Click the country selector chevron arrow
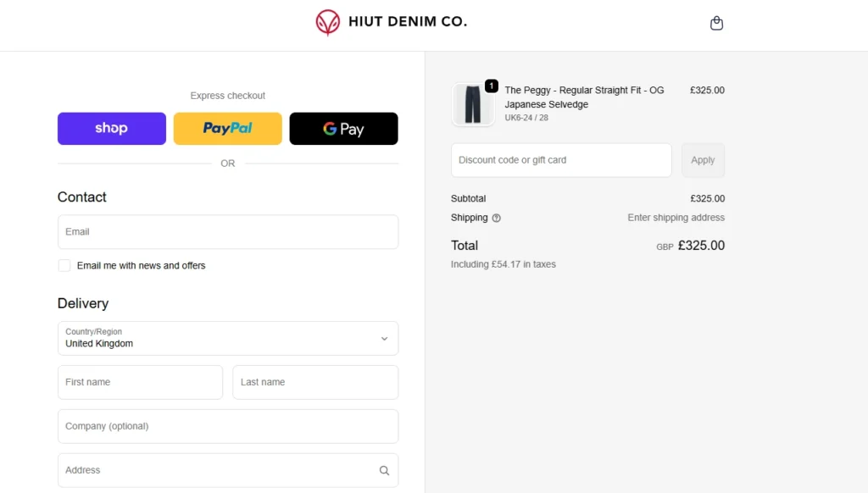 [x=383, y=337]
